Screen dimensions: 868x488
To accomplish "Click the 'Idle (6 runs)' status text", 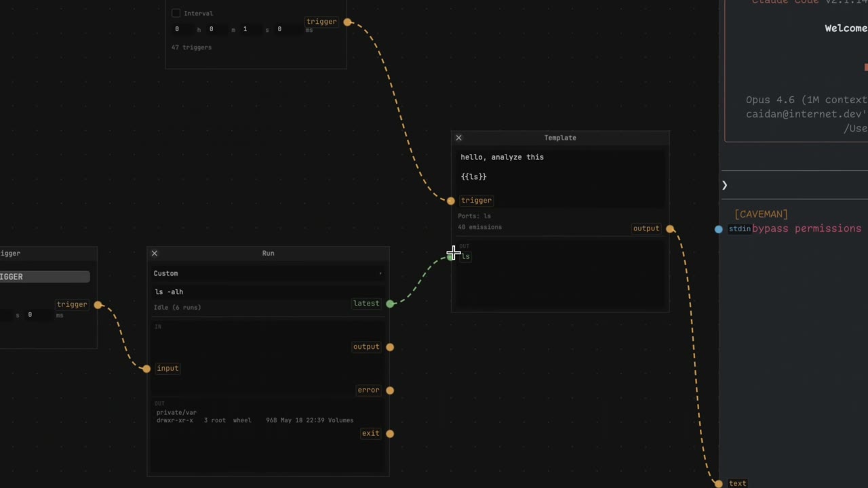I will [177, 308].
